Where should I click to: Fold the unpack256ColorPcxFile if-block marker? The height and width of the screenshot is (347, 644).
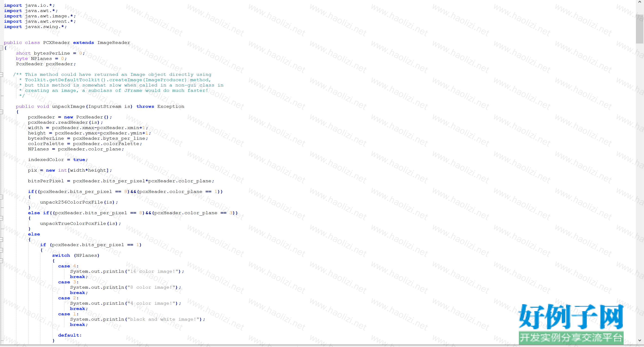coord(1,197)
